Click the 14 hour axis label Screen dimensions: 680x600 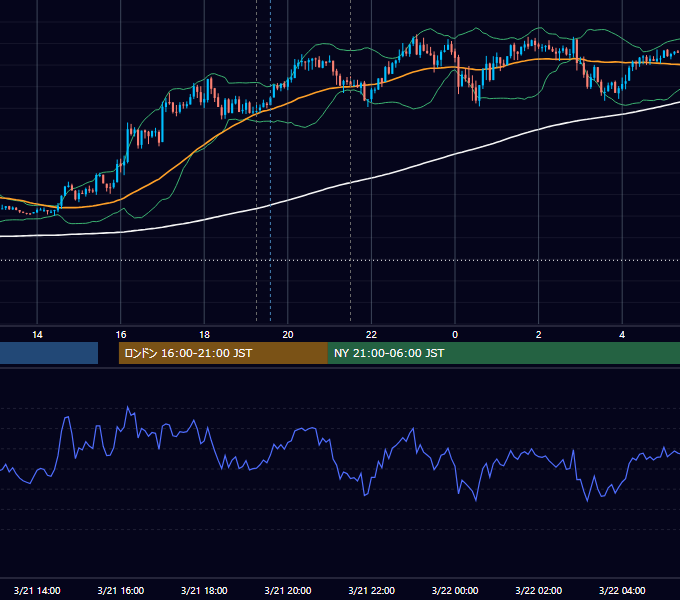click(37, 335)
